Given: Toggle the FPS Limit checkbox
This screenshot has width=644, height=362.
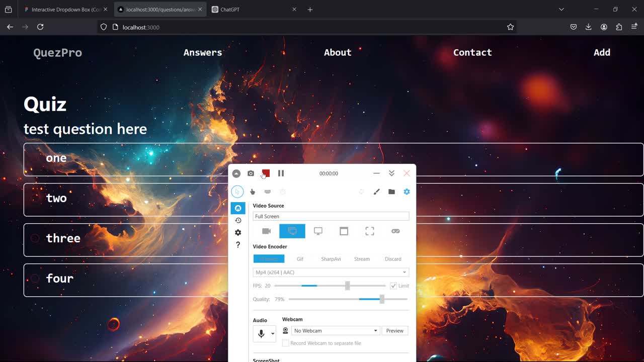Looking at the screenshot, I should [393, 286].
